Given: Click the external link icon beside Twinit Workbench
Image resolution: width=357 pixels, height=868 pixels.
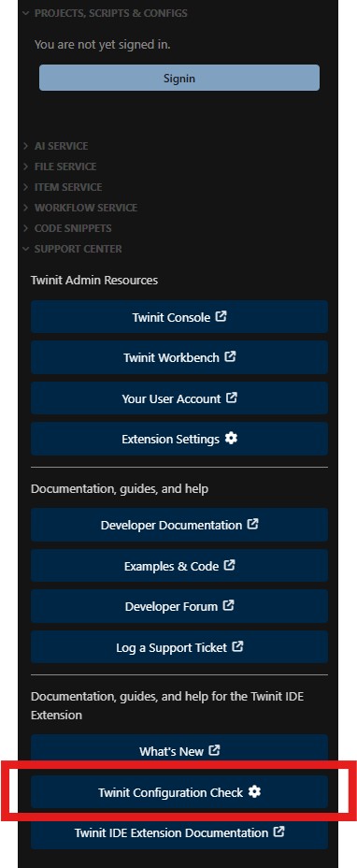Looking at the screenshot, I should click(x=230, y=357).
